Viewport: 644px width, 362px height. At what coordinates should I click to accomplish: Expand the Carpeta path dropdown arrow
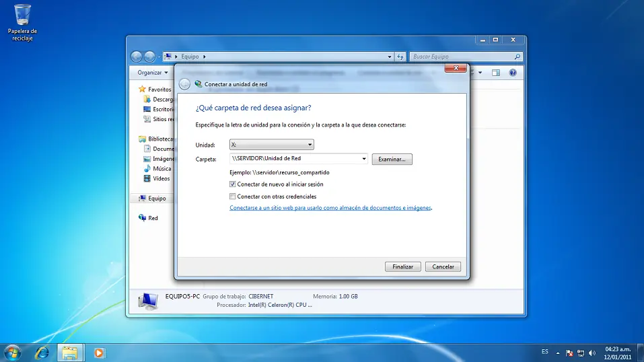point(364,159)
